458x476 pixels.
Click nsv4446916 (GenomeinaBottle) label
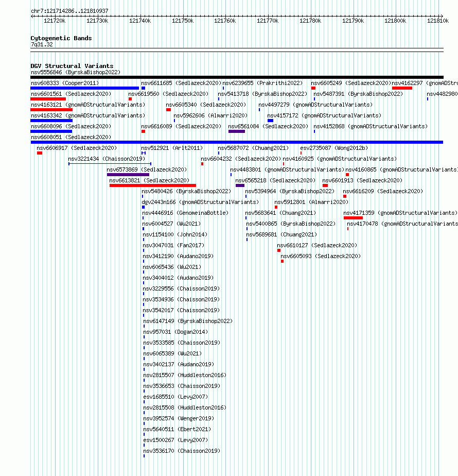point(185,213)
